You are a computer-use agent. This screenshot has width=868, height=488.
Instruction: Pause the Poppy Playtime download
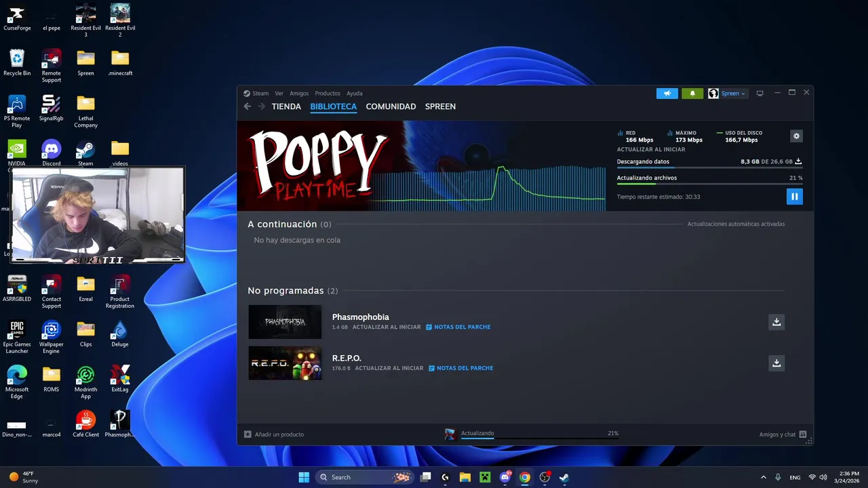click(x=794, y=197)
